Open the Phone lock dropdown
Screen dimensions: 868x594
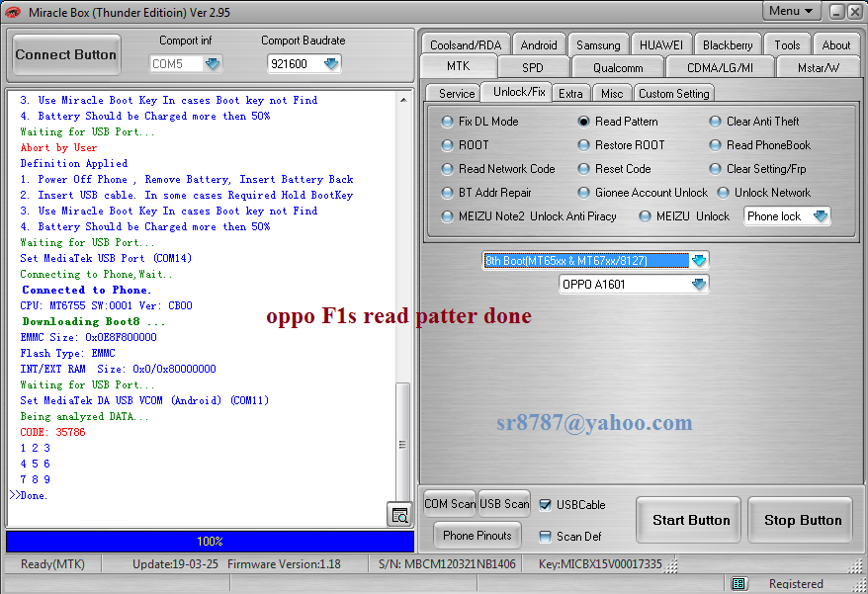coord(821,215)
